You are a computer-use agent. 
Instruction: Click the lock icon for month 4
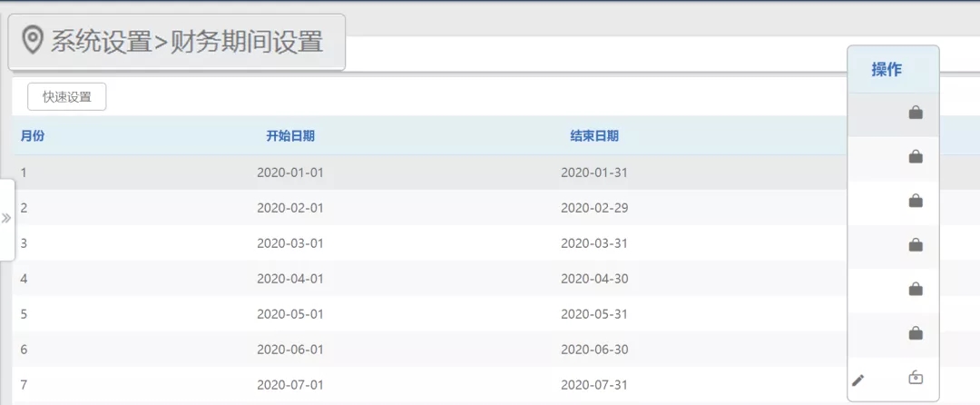(x=916, y=245)
